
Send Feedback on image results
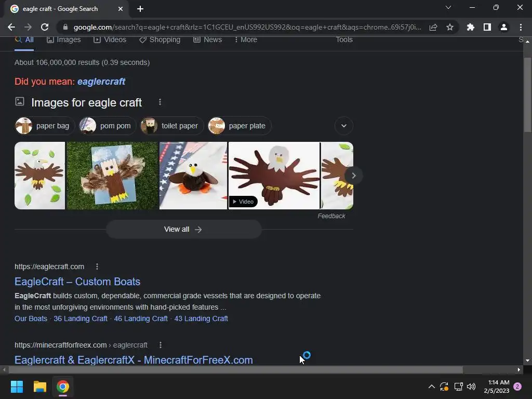[x=331, y=216]
